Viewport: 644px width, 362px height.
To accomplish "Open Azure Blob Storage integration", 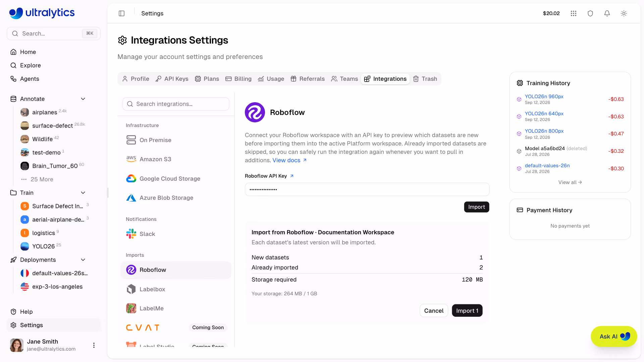I will point(176,198).
